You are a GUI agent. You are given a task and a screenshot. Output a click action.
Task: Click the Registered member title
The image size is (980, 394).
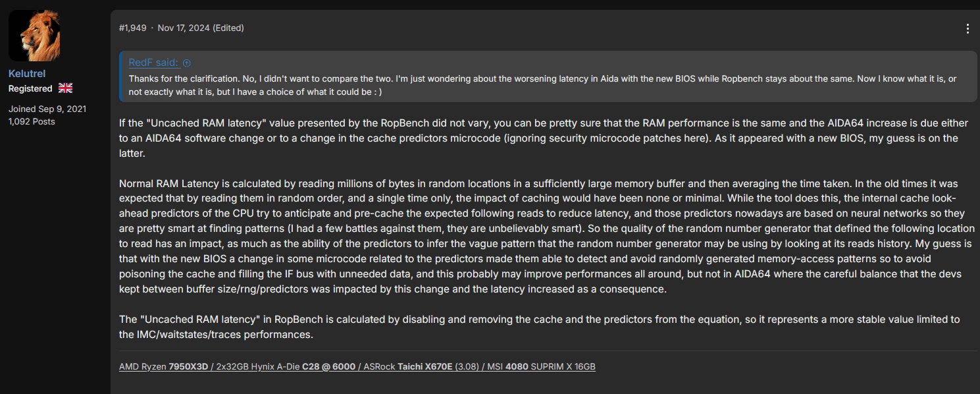click(30, 88)
